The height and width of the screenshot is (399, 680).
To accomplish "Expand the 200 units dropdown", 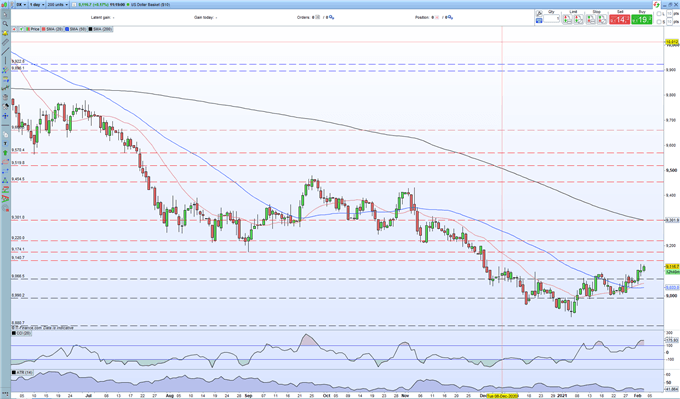I will (x=58, y=4).
